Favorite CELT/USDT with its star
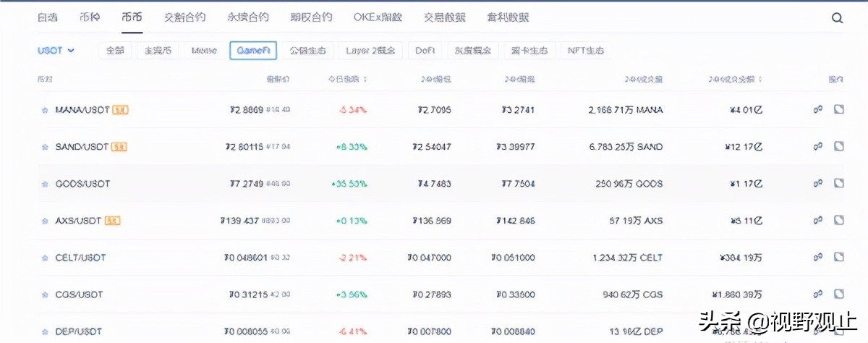Image resolution: width=868 pixels, height=343 pixels. [x=44, y=258]
